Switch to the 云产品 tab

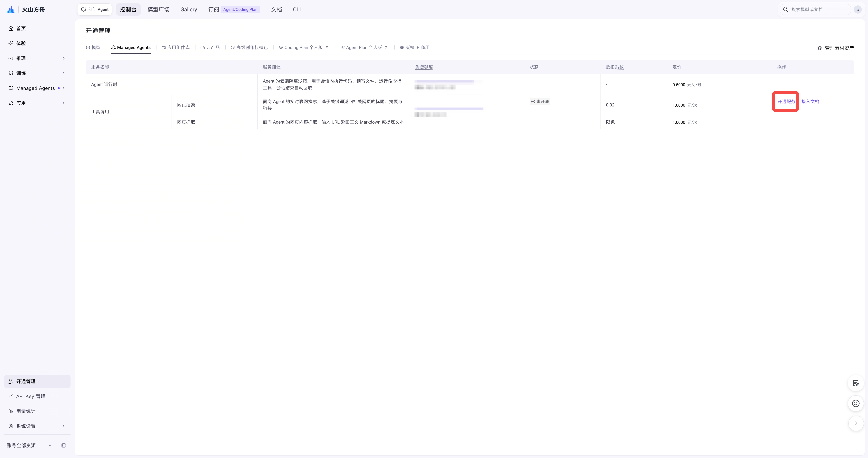click(x=210, y=47)
